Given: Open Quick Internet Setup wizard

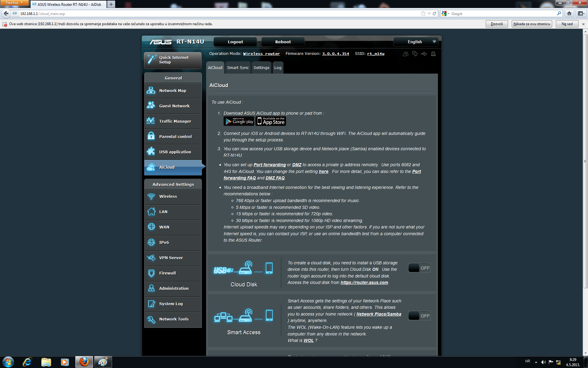Looking at the screenshot, I should point(173,60).
